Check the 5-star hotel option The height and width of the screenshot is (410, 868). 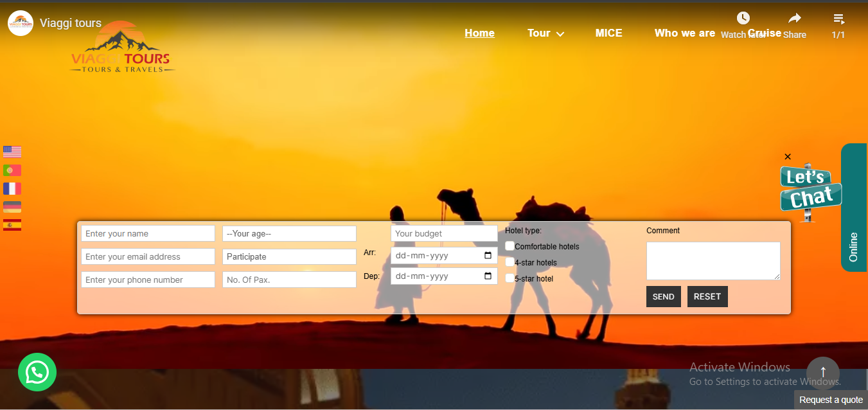509,278
